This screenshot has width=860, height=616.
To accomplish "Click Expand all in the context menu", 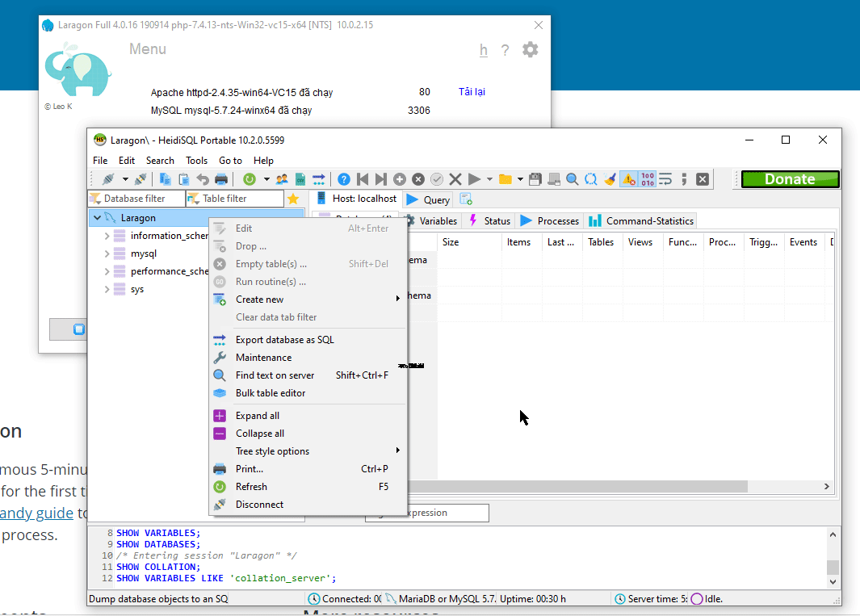I will 308,416.
